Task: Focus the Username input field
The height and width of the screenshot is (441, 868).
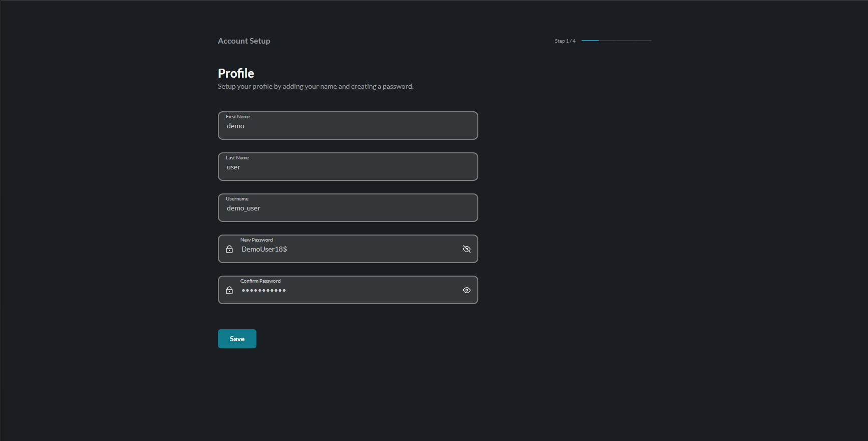Action: [348, 207]
